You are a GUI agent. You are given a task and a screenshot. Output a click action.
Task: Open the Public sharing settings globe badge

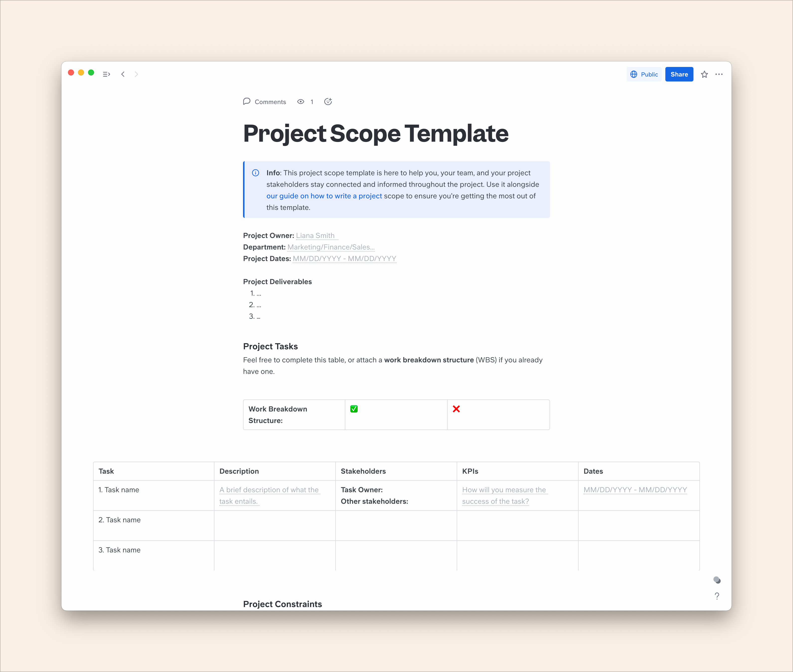(x=634, y=74)
